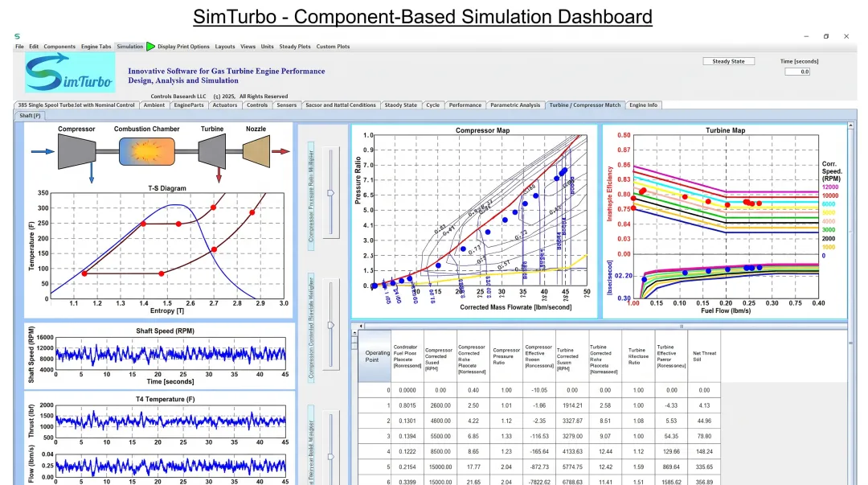The width and height of the screenshot is (868, 485).
Task: Click the Net Threat Sill column header
Action: point(704,356)
